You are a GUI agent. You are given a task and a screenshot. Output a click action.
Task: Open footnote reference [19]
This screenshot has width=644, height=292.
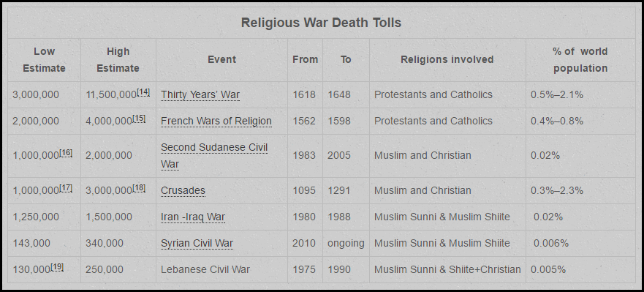click(x=57, y=267)
